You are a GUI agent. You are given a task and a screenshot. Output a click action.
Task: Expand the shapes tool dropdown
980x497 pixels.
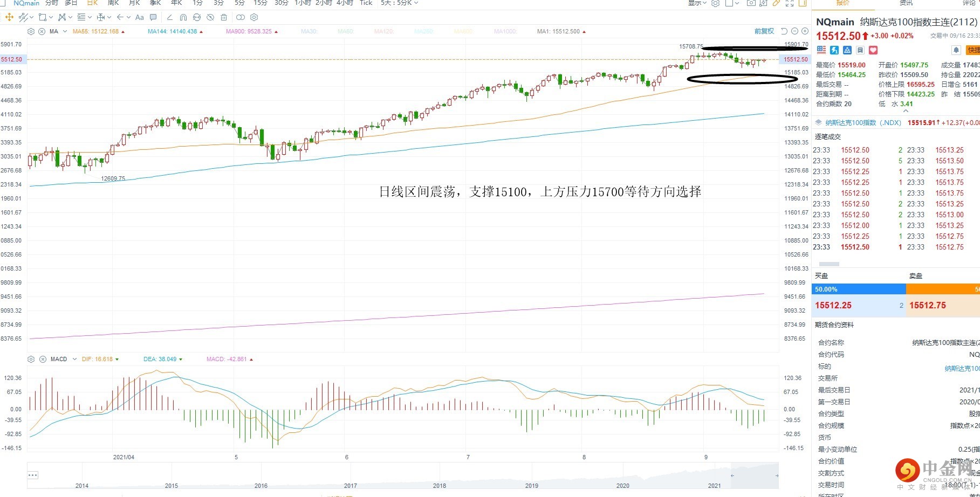[51, 17]
